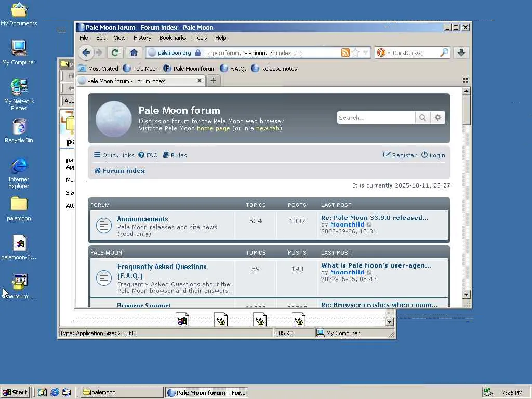The width and height of the screenshot is (532, 399).
Task: Click the browser Back arrow button
Action: (x=86, y=52)
